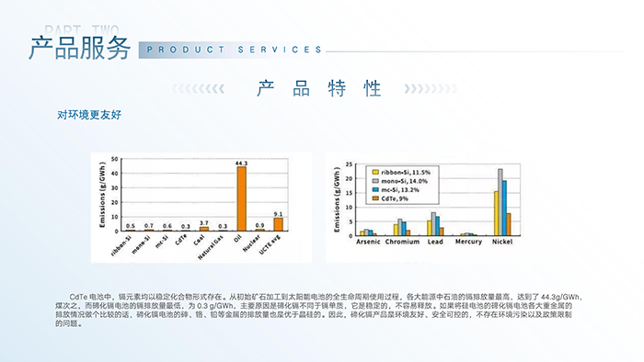
Task: Click the gray mono-Si Nickel bar
Action: 500,202
